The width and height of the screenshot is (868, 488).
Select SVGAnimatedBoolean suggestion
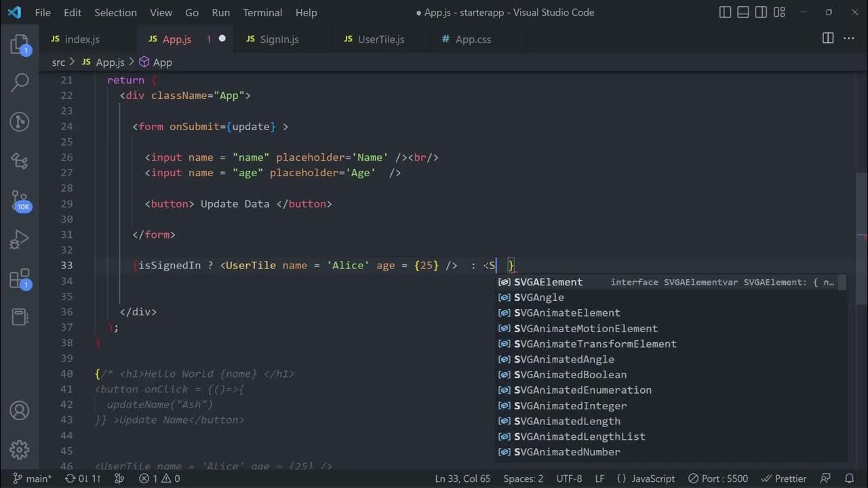click(x=671, y=375)
